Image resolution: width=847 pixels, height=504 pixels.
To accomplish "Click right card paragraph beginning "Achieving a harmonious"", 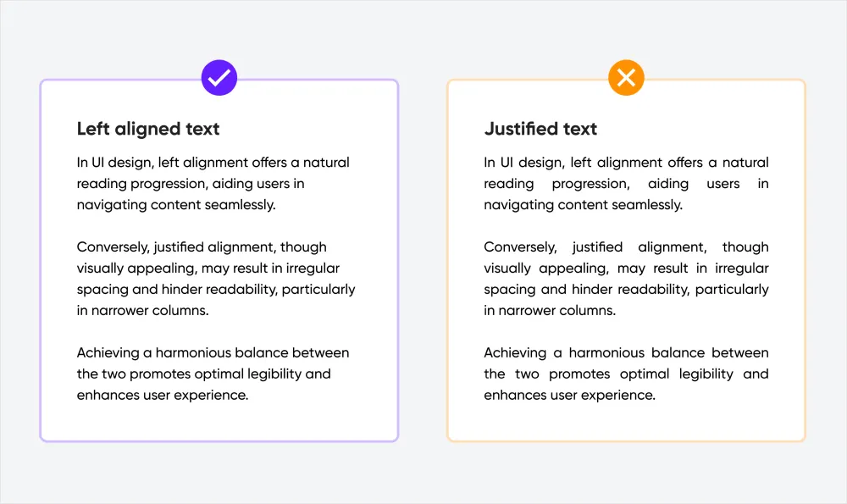I will [x=626, y=374].
